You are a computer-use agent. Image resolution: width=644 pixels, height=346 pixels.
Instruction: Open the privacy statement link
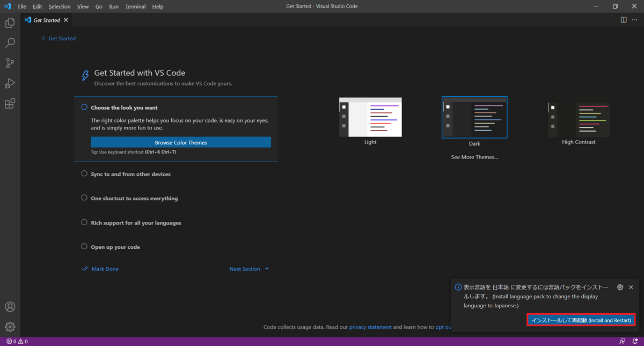pos(370,327)
